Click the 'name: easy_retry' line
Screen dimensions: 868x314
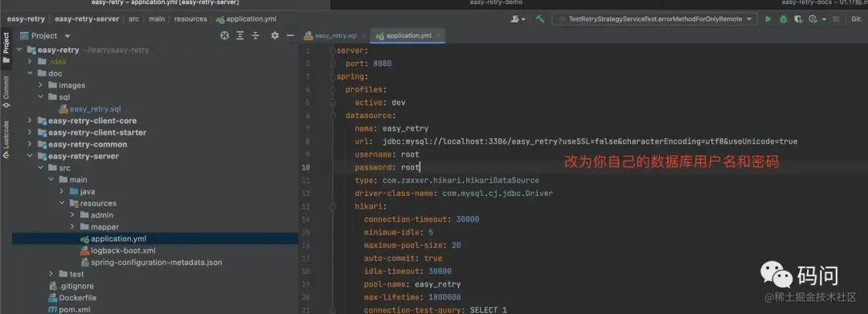(391, 128)
